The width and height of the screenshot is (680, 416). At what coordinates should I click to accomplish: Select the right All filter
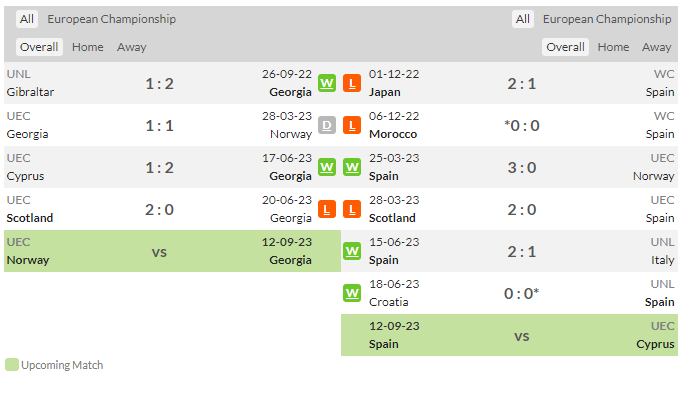[523, 19]
